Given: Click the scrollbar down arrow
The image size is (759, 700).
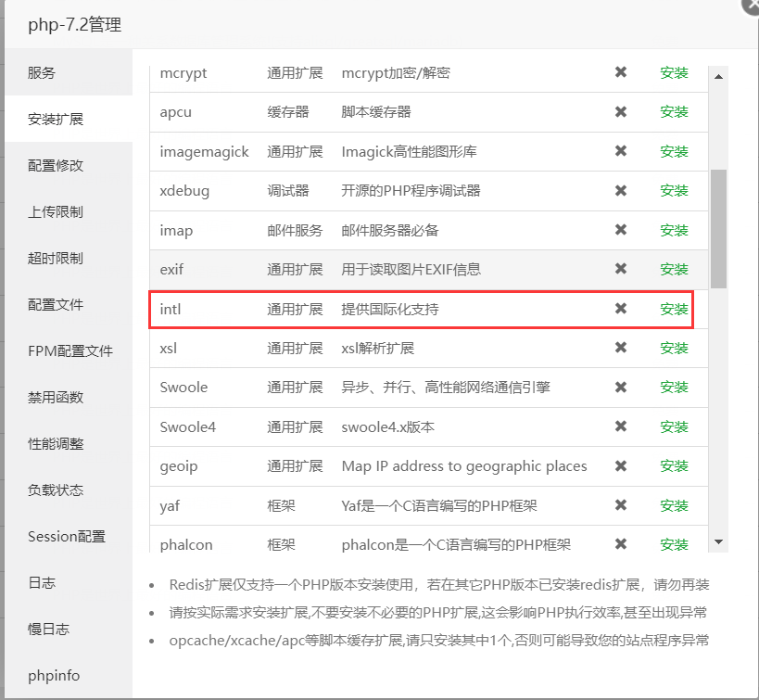Looking at the screenshot, I should tap(719, 541).
